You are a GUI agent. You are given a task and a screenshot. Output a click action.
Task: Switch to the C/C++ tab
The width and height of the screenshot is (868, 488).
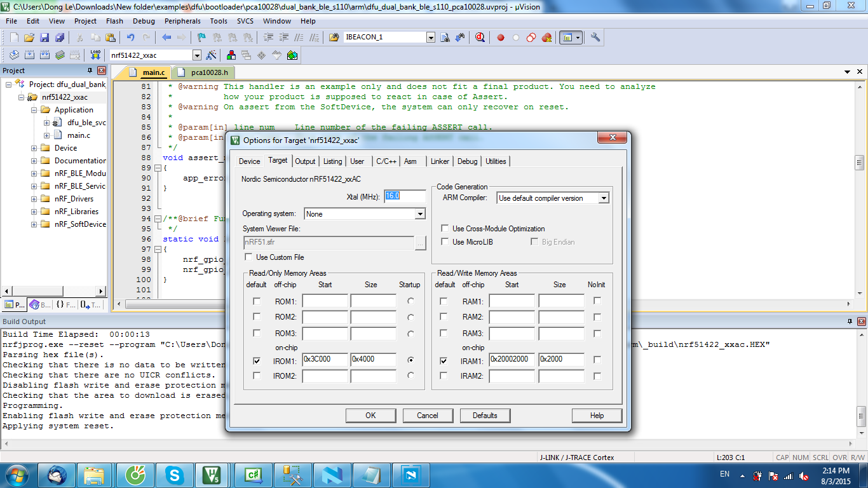386,161
